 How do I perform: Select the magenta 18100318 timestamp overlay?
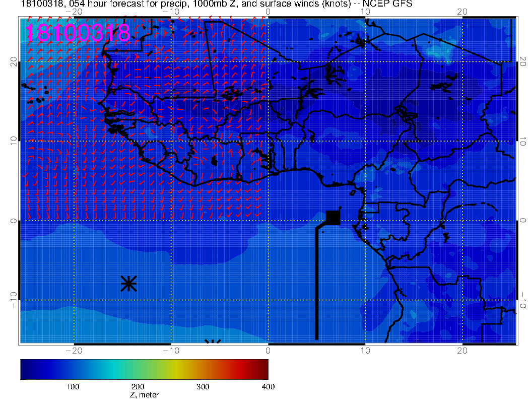coord(78,33)
